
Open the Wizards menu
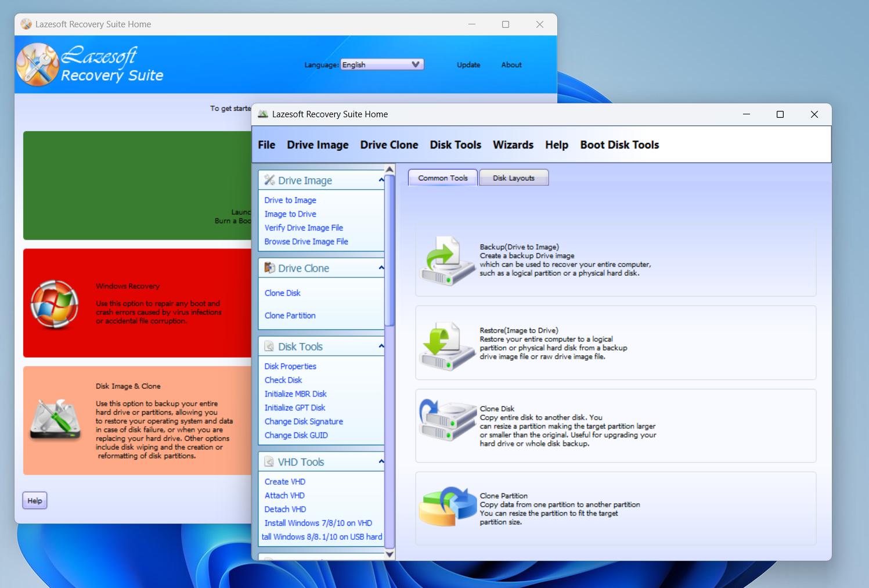coord(513,145)
